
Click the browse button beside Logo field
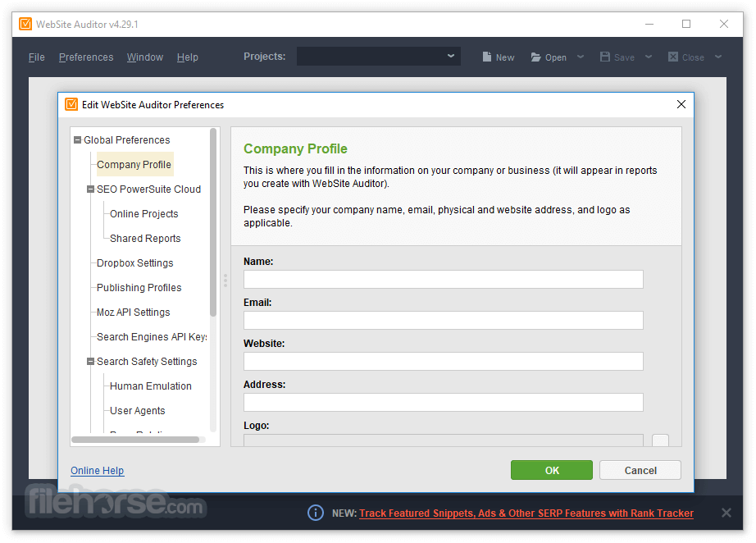pos(660,440)
